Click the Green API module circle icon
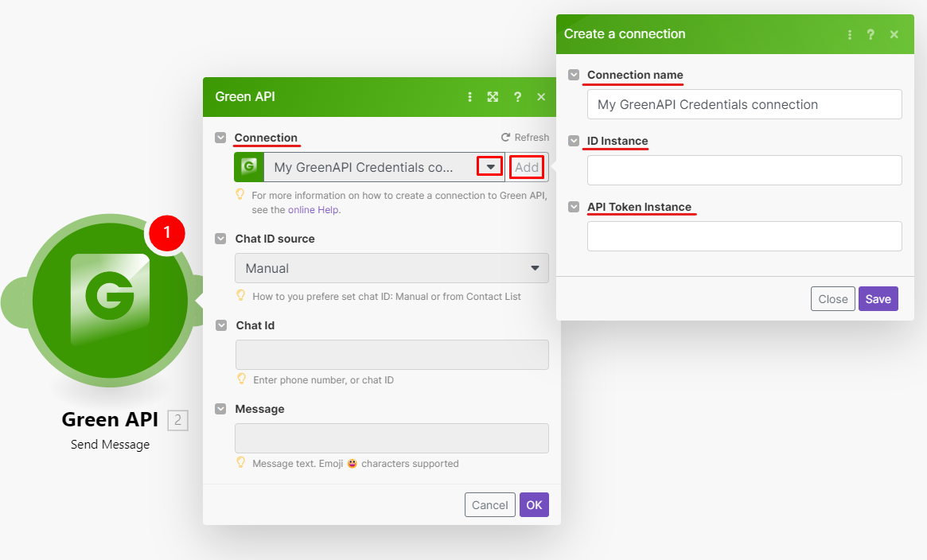The width and height of the screenshot is (927, 560). coord(110,300)
